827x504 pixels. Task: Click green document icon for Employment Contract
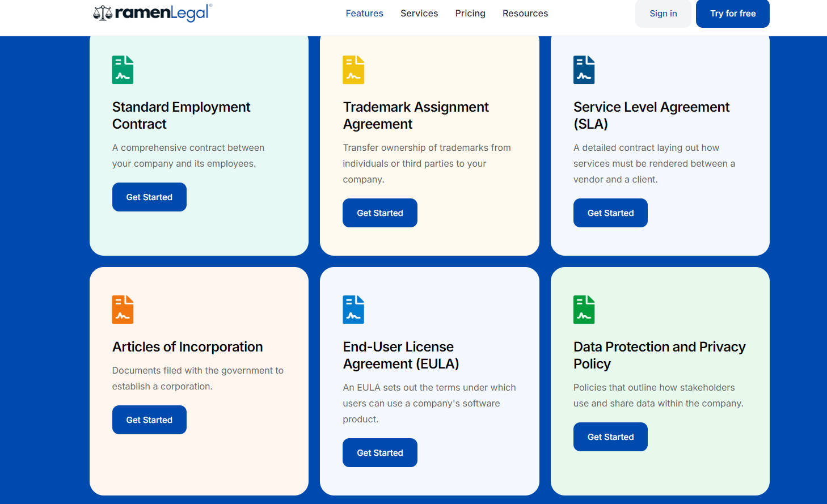tap(123, 70)
